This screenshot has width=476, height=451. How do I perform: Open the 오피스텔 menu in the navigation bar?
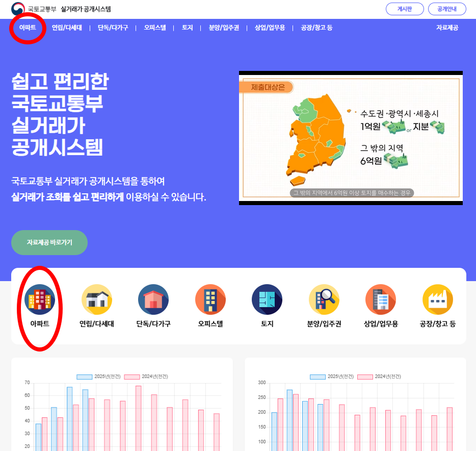154,29
